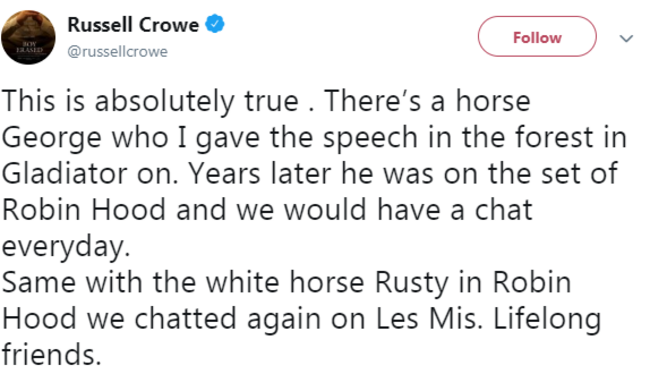Viewport: 650px width, 391px height.
Task: Click the word chatted in the tweet
Action: point(185,318)
